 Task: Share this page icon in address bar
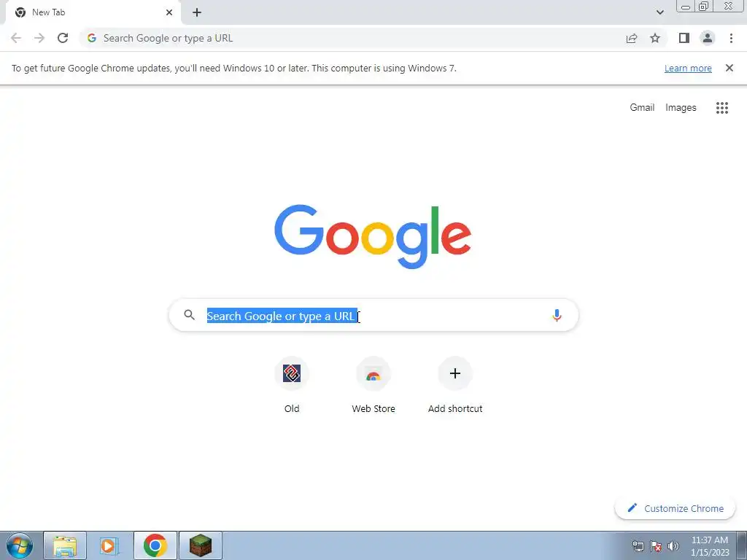click(632, 38)
